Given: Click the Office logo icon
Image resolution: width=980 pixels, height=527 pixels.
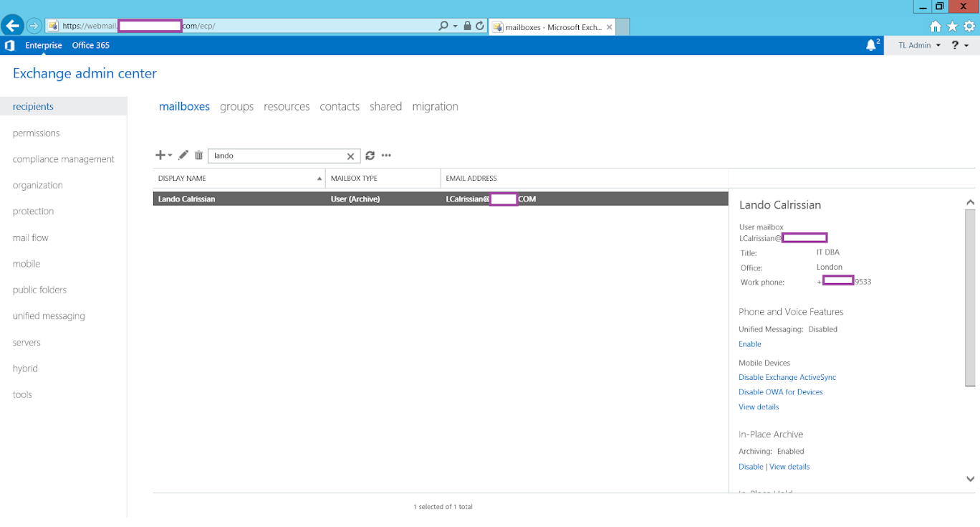Looking at the screenshot, I should [x=10, y=45].
